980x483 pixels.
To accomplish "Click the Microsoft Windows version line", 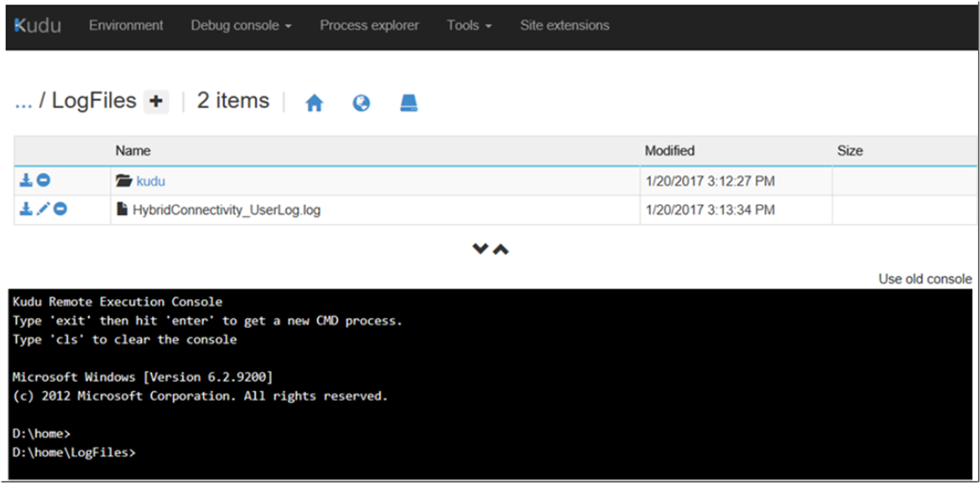I will pos(142,377).
